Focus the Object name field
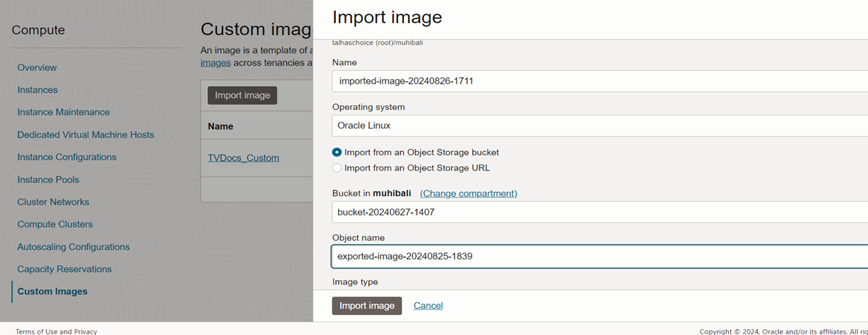Image resolution: width=868 pixels, height=335 pixels. point(599,256)
